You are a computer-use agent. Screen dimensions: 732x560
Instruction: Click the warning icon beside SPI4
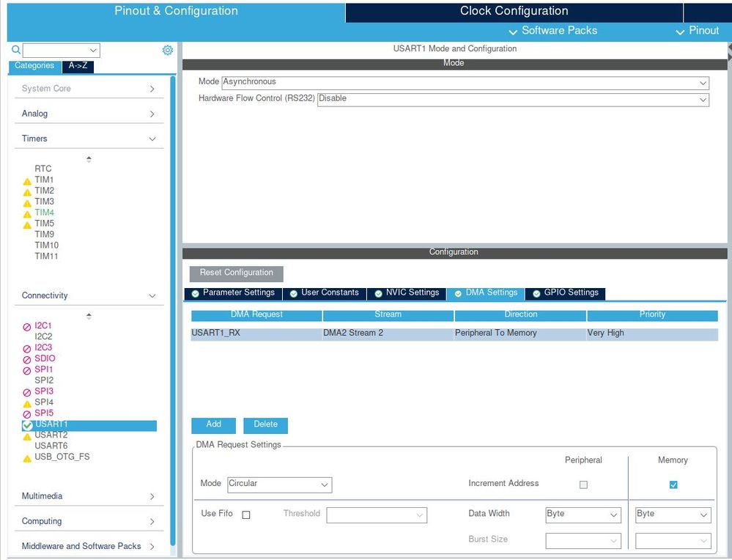coord(27,403)
